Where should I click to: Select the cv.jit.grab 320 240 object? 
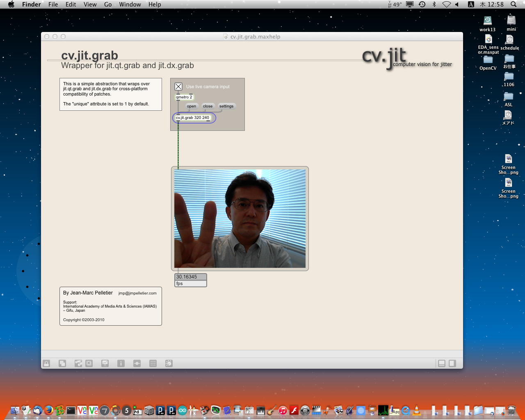coord(193,118)
